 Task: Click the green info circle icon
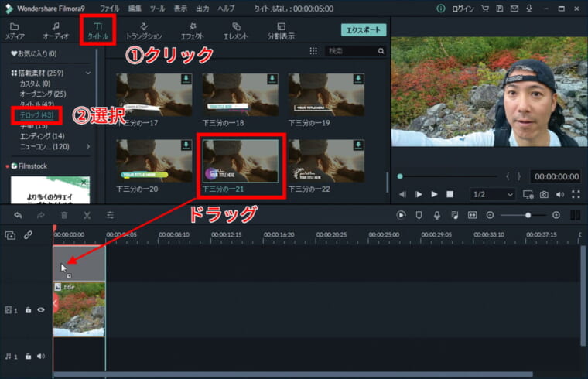pos(441,9)
